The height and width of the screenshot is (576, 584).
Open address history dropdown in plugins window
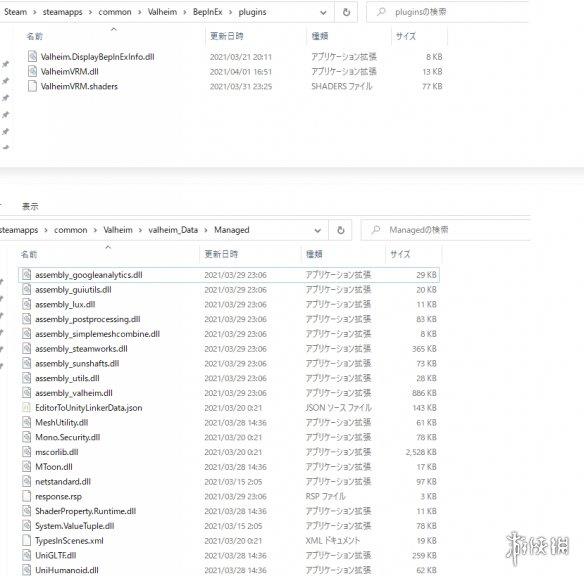[323, 12]
